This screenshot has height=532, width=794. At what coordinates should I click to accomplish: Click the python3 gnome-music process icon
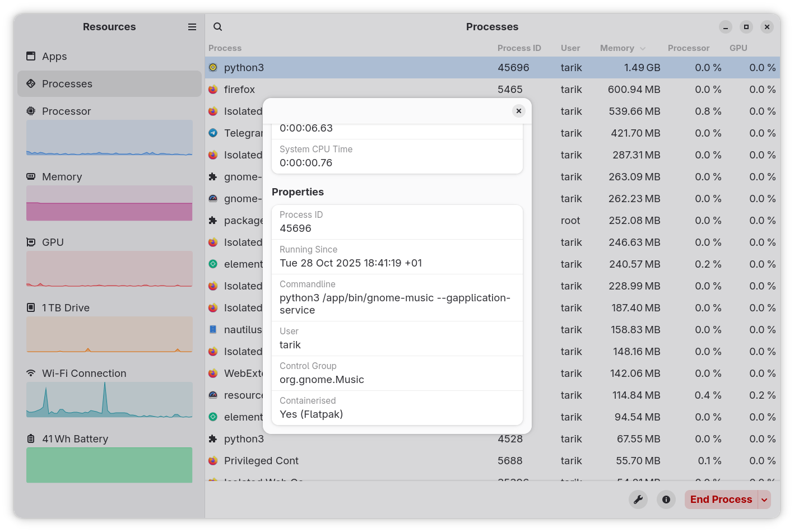tap(213, 68)
